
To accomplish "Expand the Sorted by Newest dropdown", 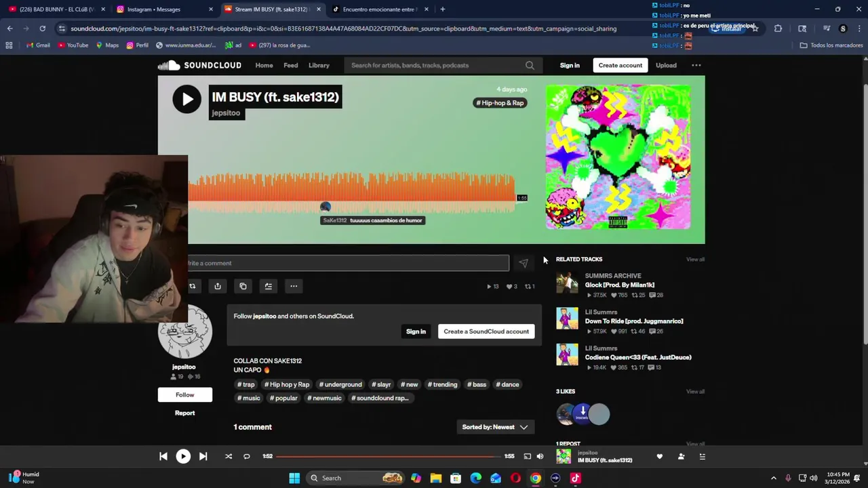I will pos(495,427).
